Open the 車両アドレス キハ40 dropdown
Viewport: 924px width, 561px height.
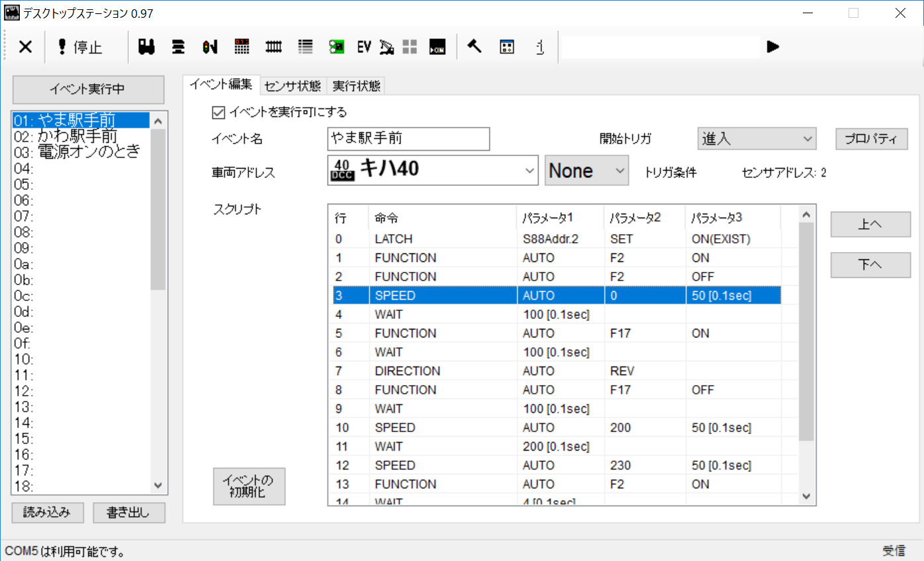coord(433,171)
